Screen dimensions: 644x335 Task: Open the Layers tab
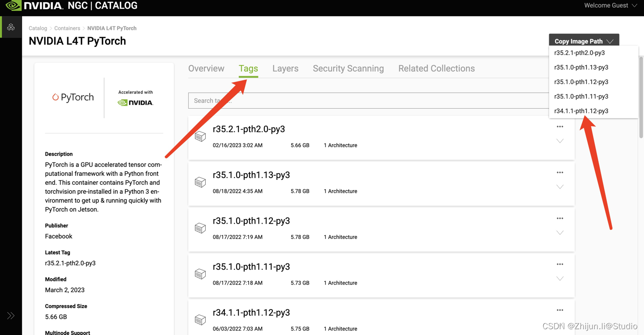click(285, 68)
